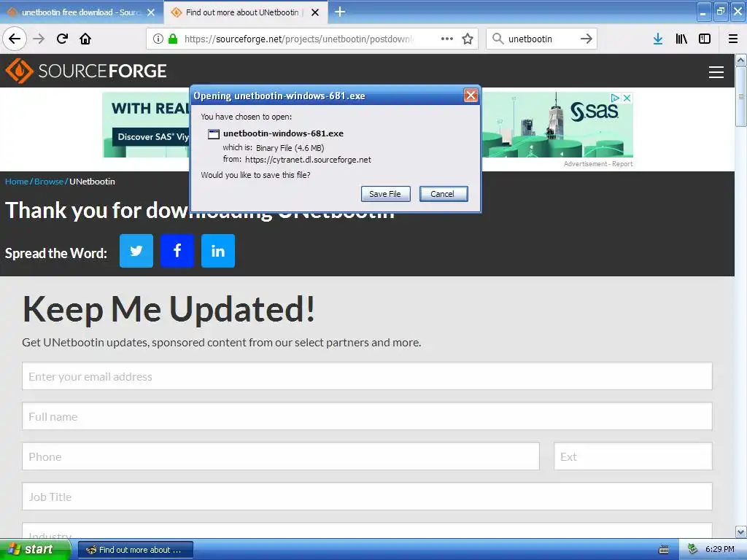Viewport: 747px width, 560px height.
Task: Cancel the file download dialog
Action: click(443, 194)
